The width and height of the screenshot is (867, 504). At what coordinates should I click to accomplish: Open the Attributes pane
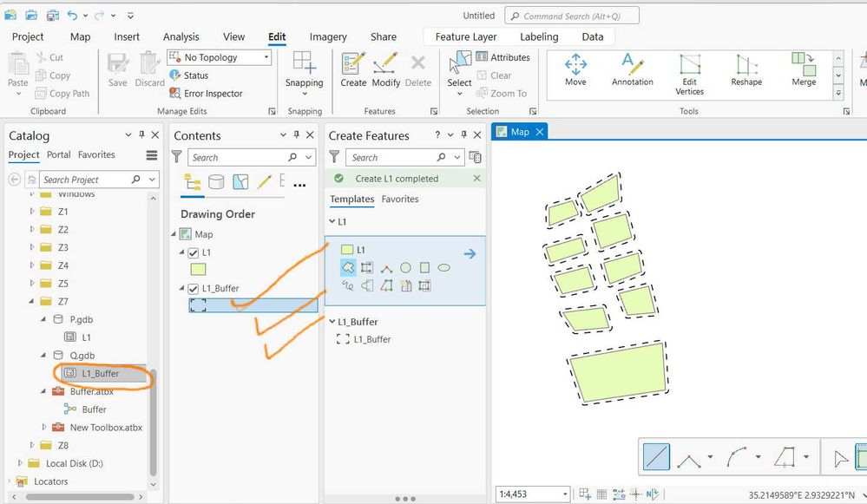tap(502, 57)
